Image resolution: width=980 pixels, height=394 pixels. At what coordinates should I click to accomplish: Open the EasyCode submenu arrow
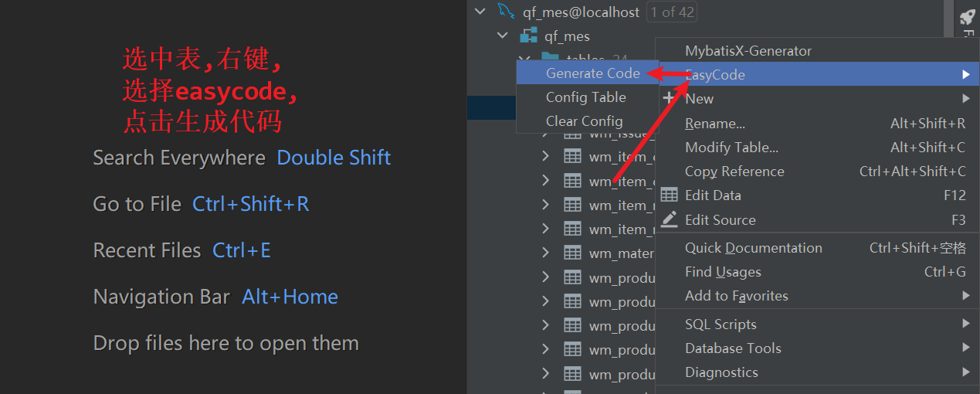click(965, 75)
